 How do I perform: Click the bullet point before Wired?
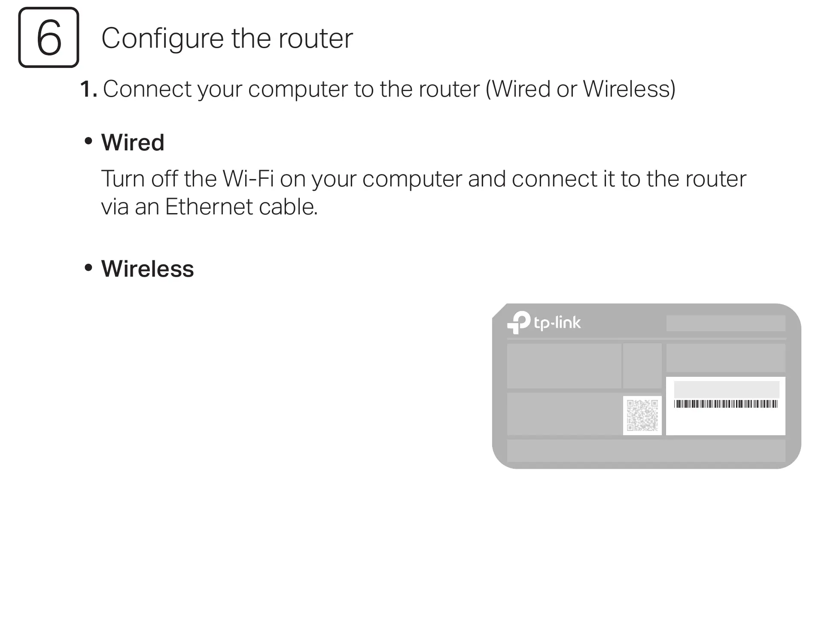(88, 141)
